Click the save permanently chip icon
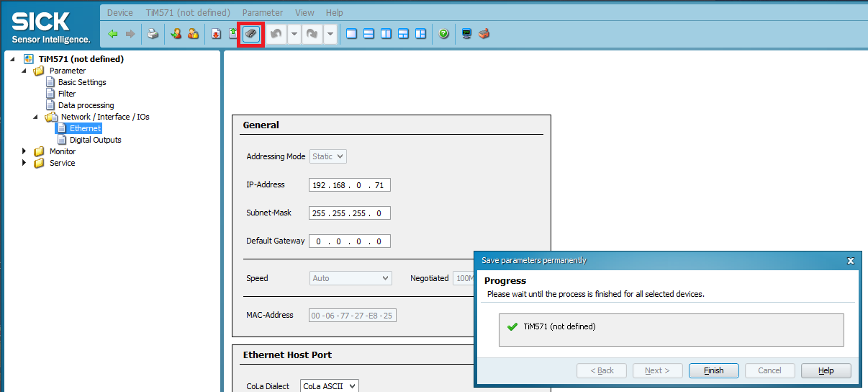 (x=251, y=34)
